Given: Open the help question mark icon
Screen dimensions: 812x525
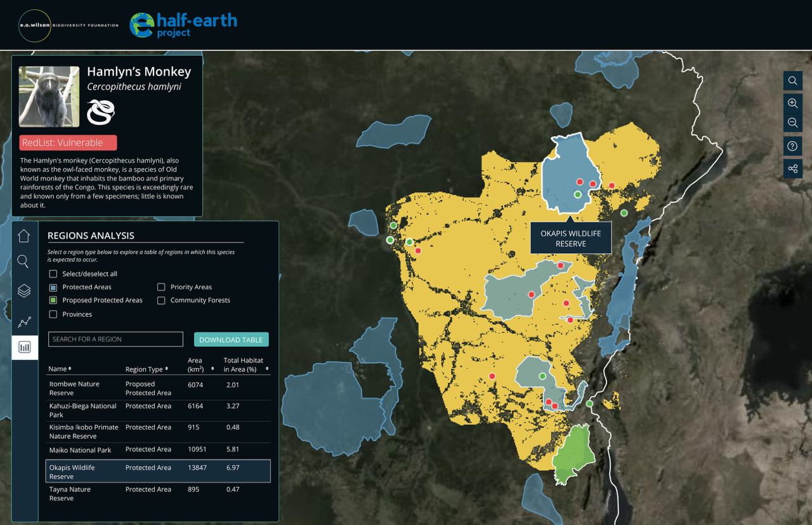Looking at the screenshot, I should [x=792, y=146].
